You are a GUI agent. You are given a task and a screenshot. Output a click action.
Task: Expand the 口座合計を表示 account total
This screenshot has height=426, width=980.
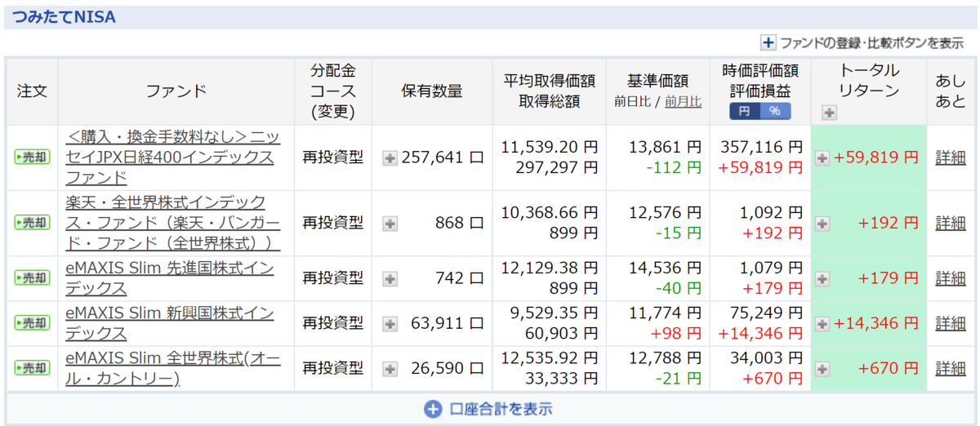coord(488,409)
